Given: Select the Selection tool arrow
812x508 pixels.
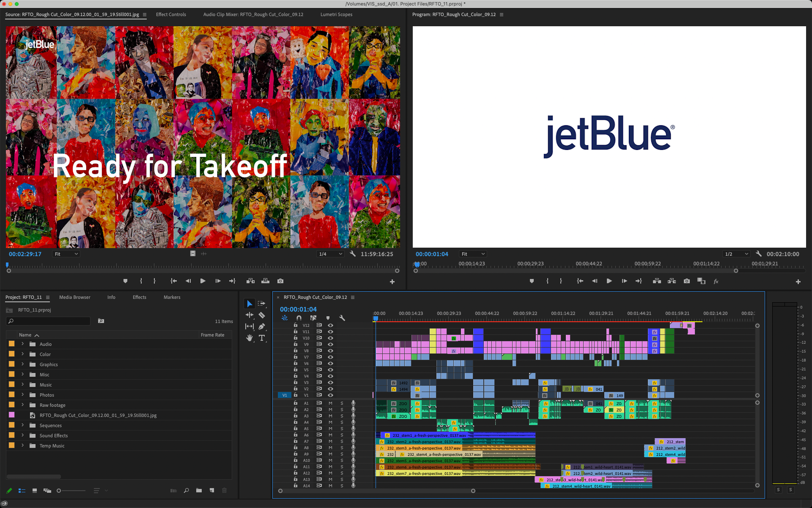Looking at the screenshot, I should (250, 304).
